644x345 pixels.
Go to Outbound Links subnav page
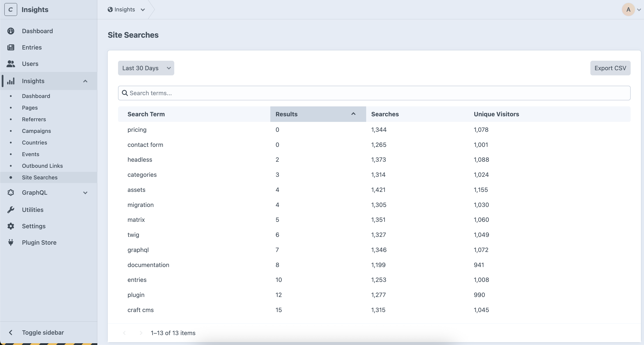[x=42, y=166]
